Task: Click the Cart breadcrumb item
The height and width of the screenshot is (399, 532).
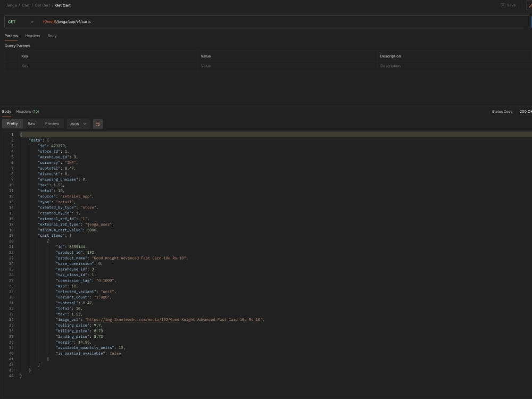Action: coord(26,5)
